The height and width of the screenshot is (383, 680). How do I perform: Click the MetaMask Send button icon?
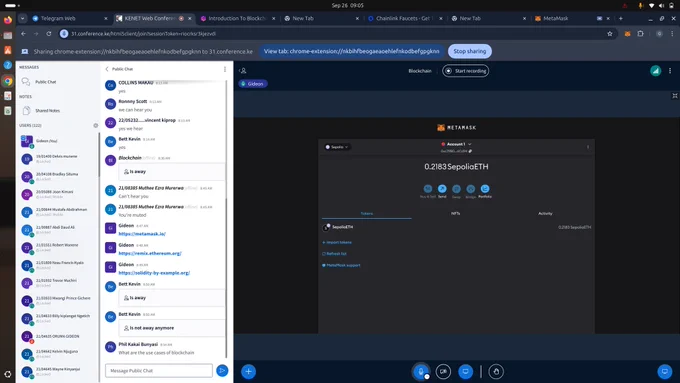[x=442, y=189]
